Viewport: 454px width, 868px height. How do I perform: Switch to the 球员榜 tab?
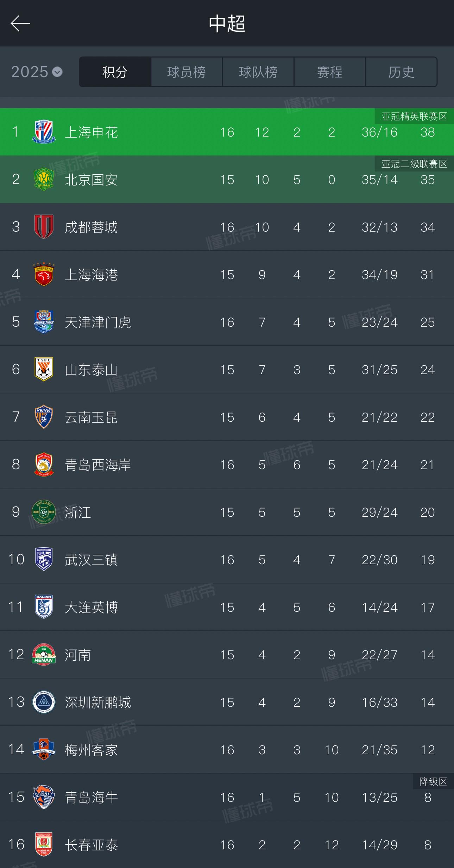(187, 72)
